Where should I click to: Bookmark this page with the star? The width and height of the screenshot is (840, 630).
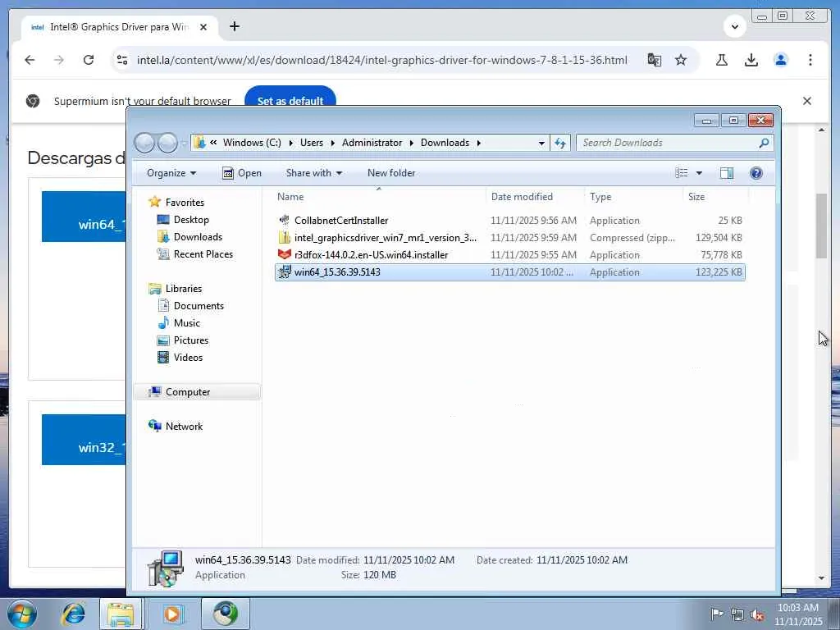pos(681,60)
